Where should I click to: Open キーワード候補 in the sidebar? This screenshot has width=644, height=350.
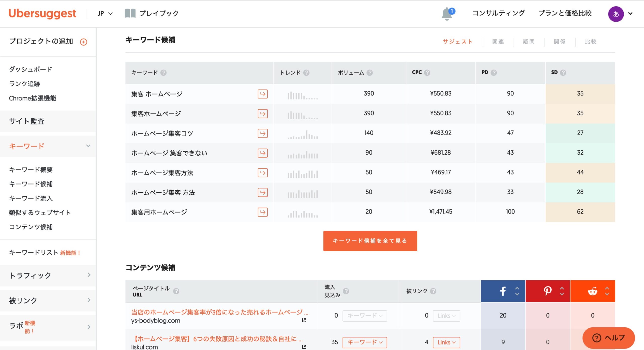(31, 184)
